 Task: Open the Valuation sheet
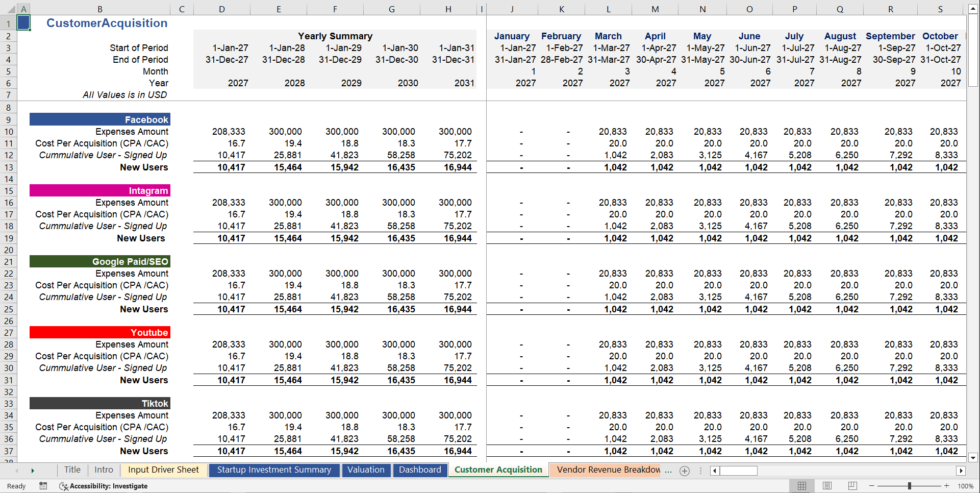[x=366, y=470]
